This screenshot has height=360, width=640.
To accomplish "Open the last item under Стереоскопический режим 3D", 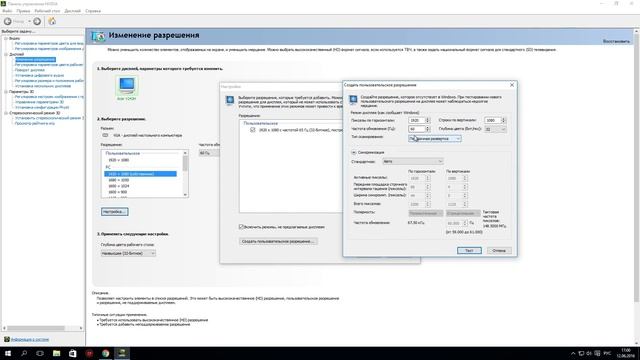I will point(35,123).
